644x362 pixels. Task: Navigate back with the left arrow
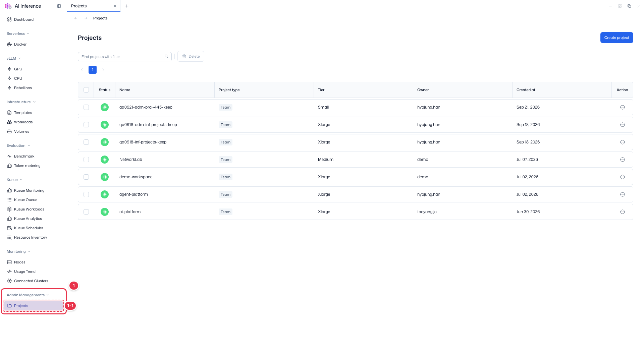[76, 18]
